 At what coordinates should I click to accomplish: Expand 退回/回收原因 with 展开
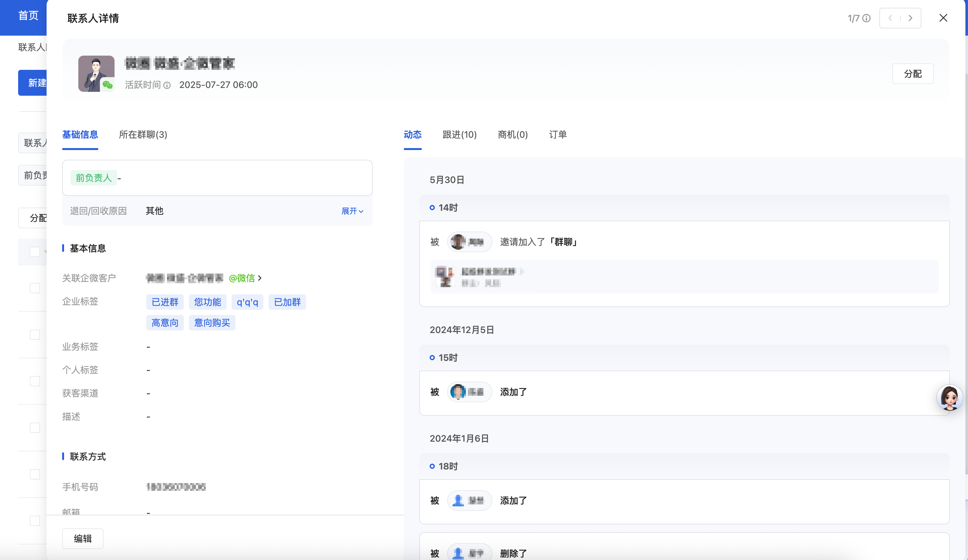[352, 211]
